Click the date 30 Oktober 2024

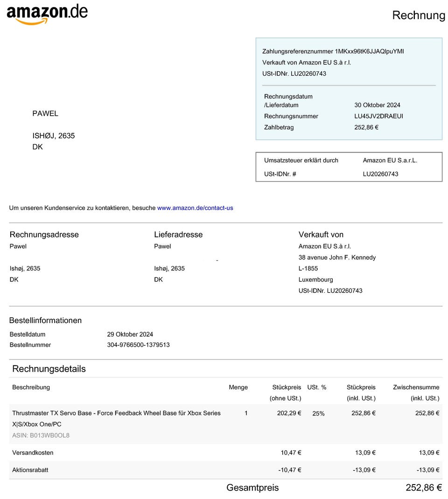pyautogui.click(x=377, y=105)
